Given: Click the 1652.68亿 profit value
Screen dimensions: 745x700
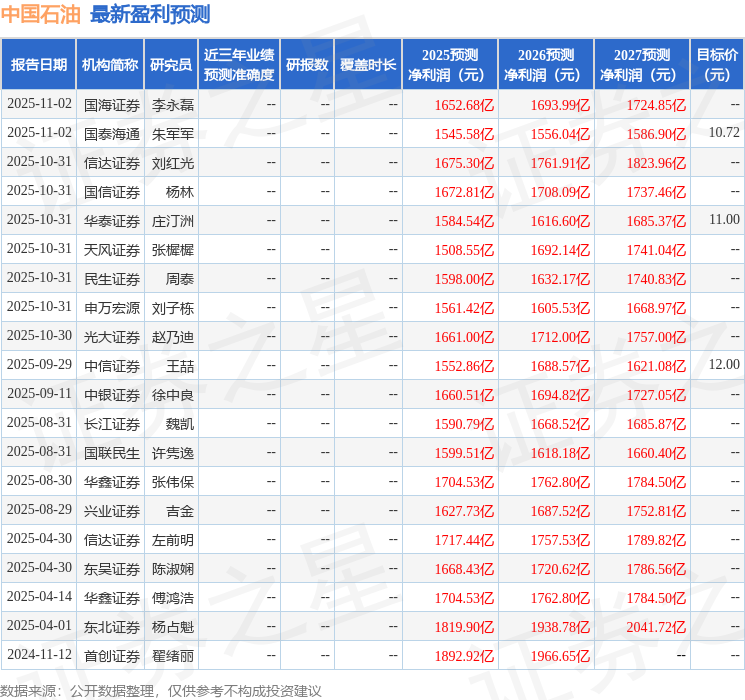Looking at the screenshot, I should point(464,105).
